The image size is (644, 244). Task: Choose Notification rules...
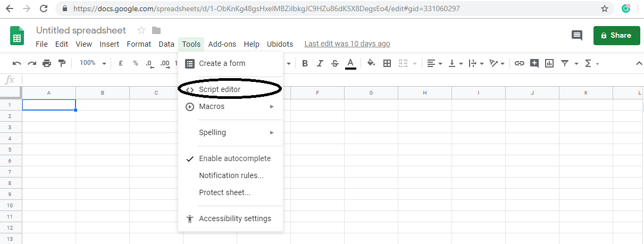tap(230, 175)
